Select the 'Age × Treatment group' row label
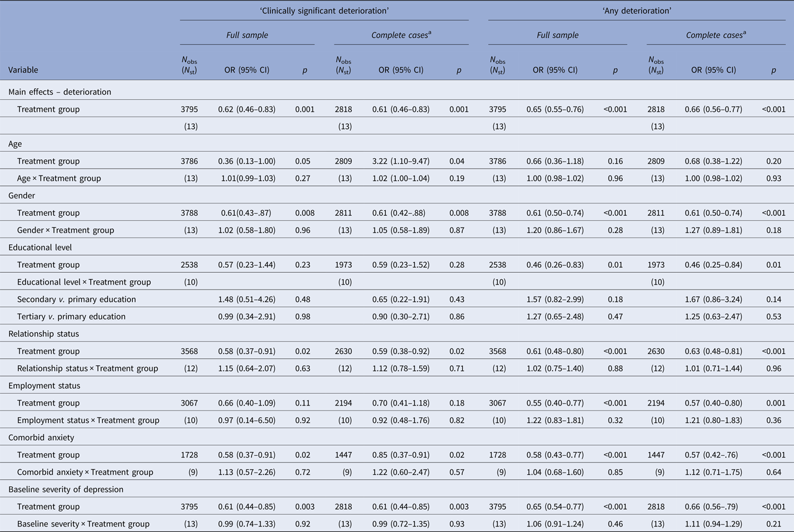 pos(59,178)
